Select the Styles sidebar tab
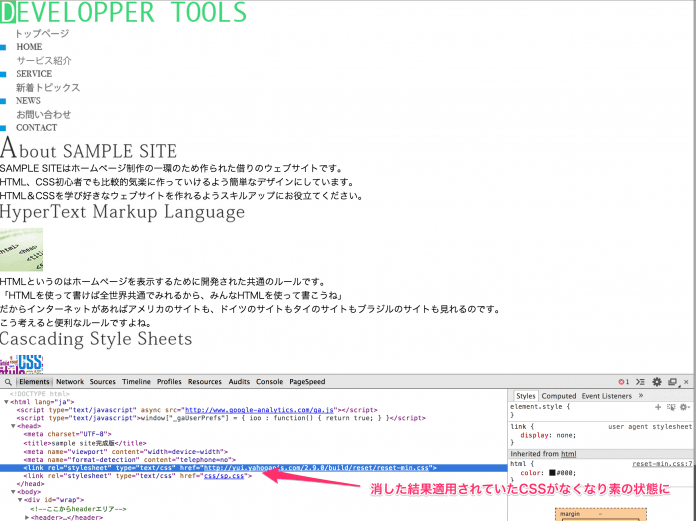696x521 pixels. [x=526, y=396]
